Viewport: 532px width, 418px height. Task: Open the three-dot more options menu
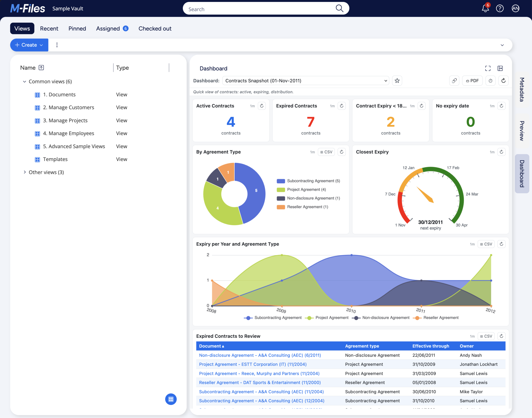coord(57,45)
